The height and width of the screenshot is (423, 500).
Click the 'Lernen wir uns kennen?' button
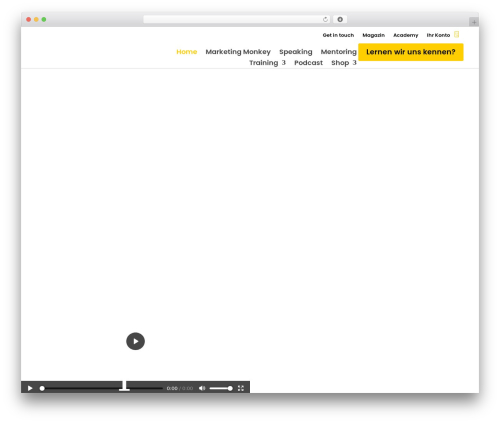(411, 52)
